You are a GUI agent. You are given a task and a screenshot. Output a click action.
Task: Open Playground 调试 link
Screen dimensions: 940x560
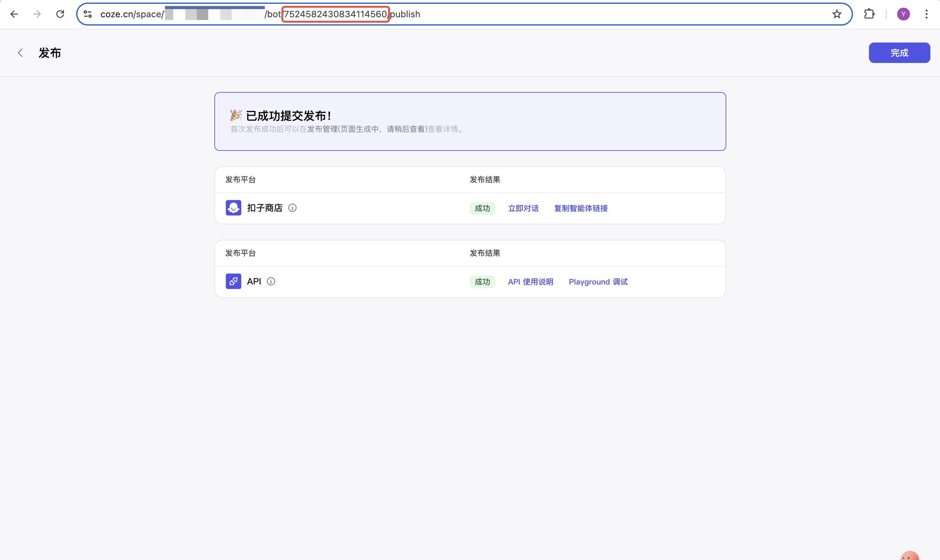[598, 282]
